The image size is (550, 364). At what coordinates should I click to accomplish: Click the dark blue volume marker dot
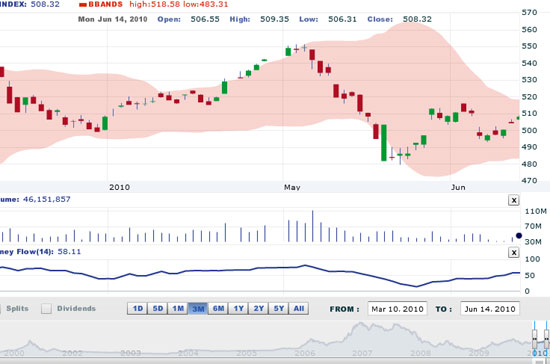click(519, 236)
